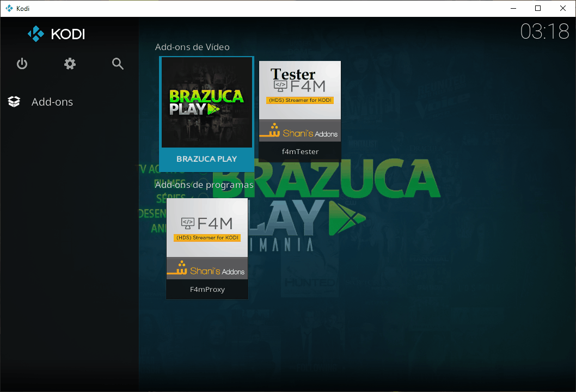The height and width of the screenshot is (392, 576).
Task: Minimize the Kodi window
Action: (513, 8)
